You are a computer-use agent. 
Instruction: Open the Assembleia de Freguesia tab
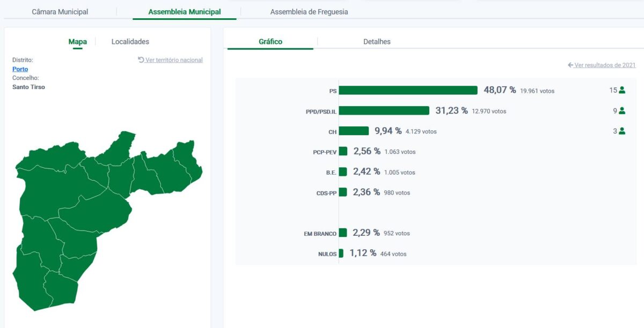309,12
